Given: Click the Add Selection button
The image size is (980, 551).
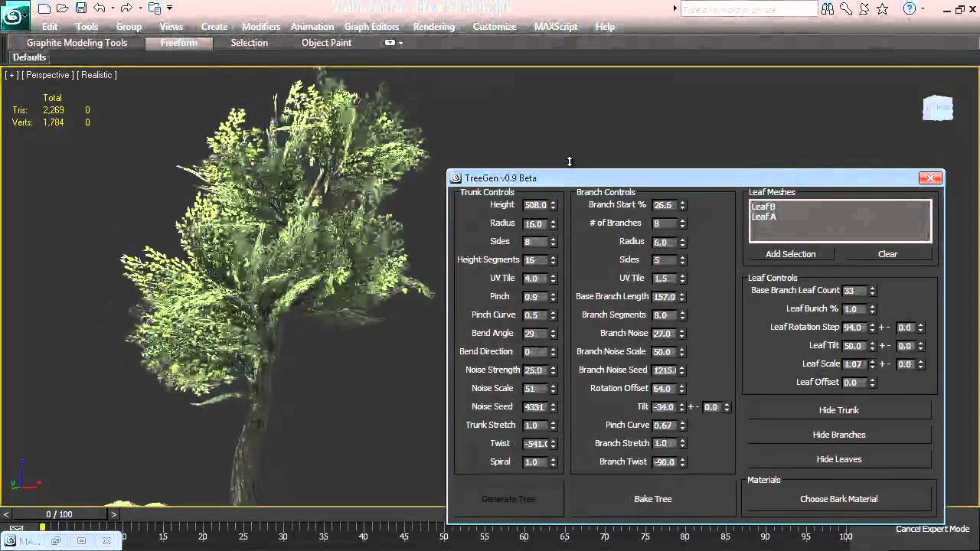Looking at the screenshot, I should pos(791,254).
